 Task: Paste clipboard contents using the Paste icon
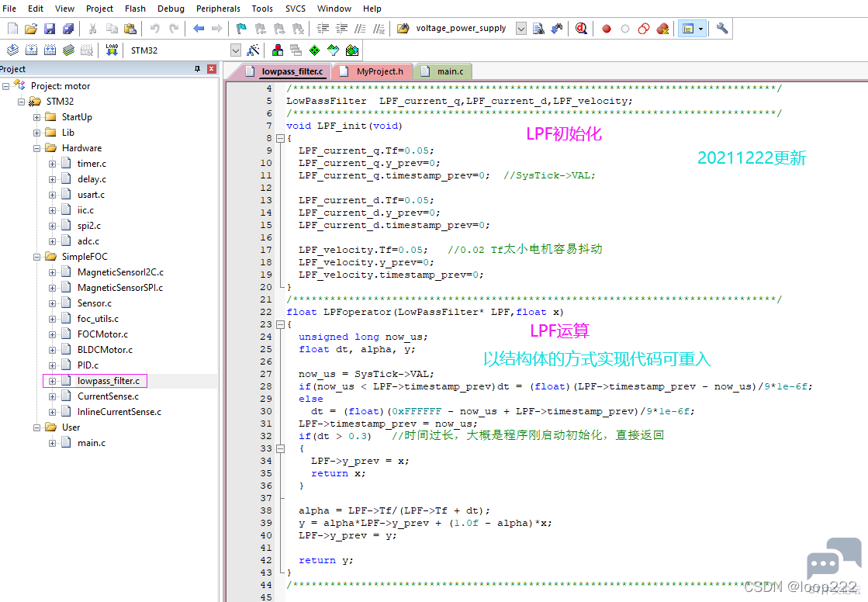(x=130, y=28)
